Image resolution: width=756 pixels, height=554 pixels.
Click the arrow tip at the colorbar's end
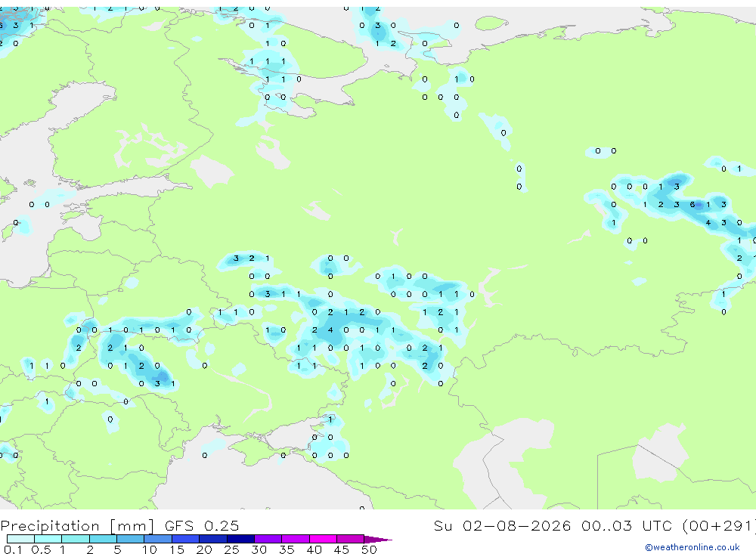[x=378, y=540]
